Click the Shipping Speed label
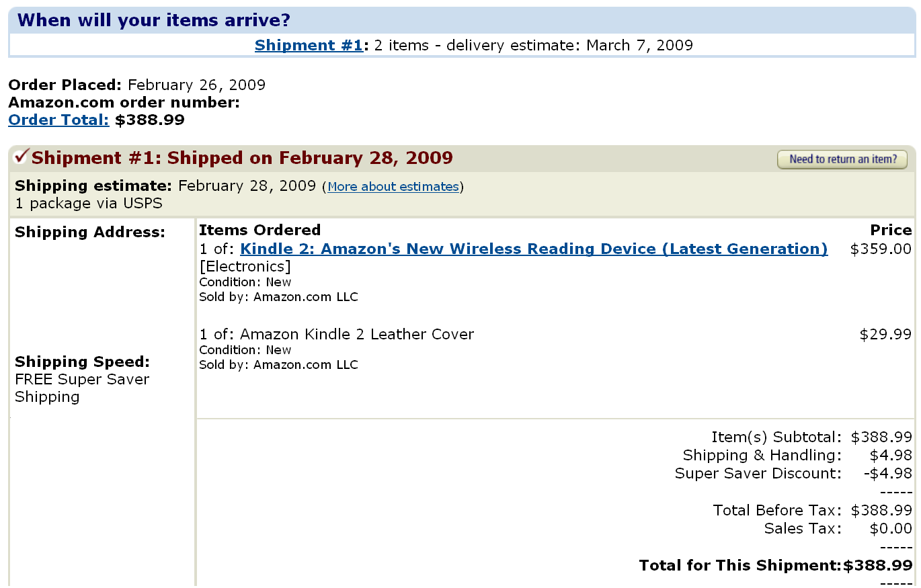 click(82, 362)
